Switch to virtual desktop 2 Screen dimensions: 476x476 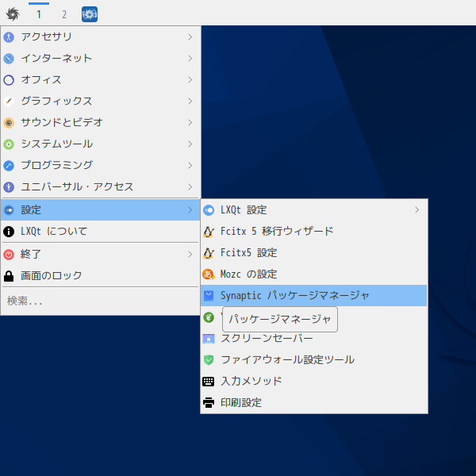[64, 14]
